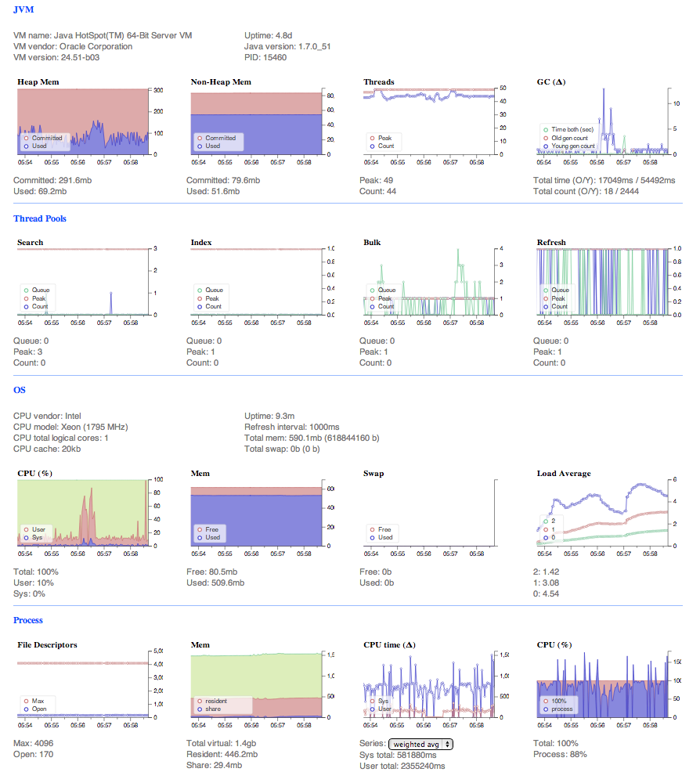The image size is (700, 772).
Task: Click 'Total count (O/Y): 18 / 2444' text
Action: tap(586, 191)
